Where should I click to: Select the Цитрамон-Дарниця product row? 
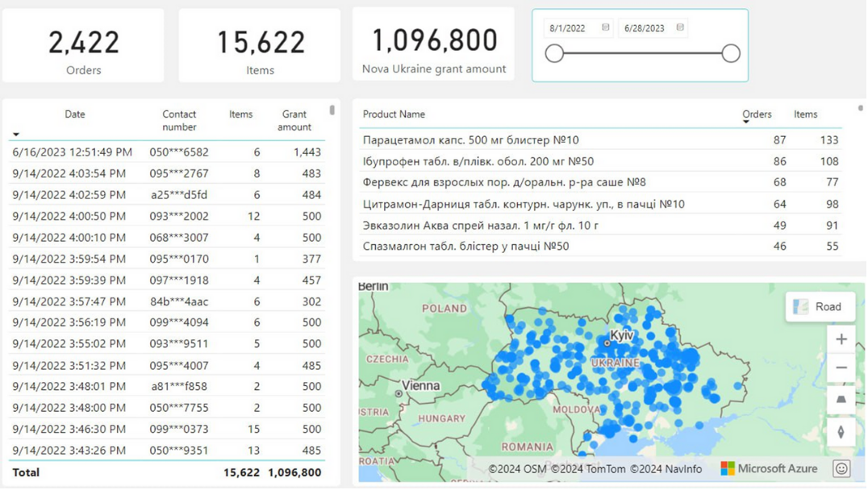click(x=601, y=204)
